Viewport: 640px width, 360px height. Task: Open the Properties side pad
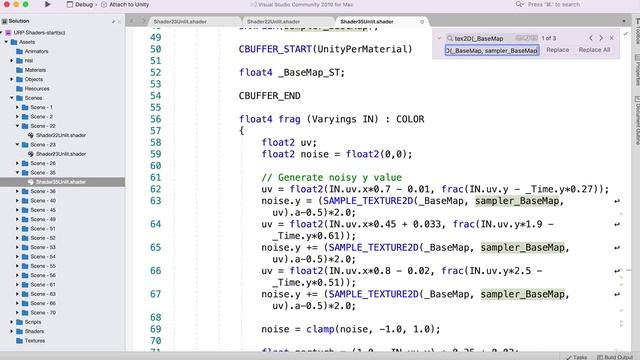click(637, 69)
